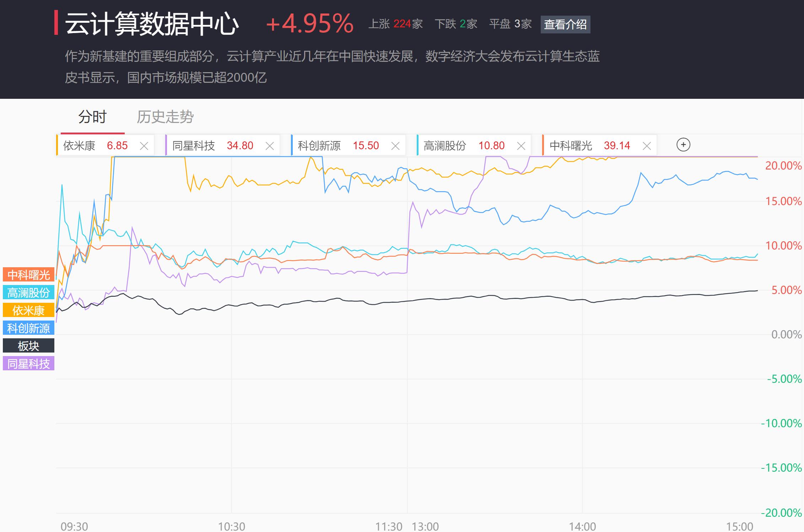This screenshot has width=804, height=532.
Task: Click 下跌 2家 count
Action: tap(456, 24)
